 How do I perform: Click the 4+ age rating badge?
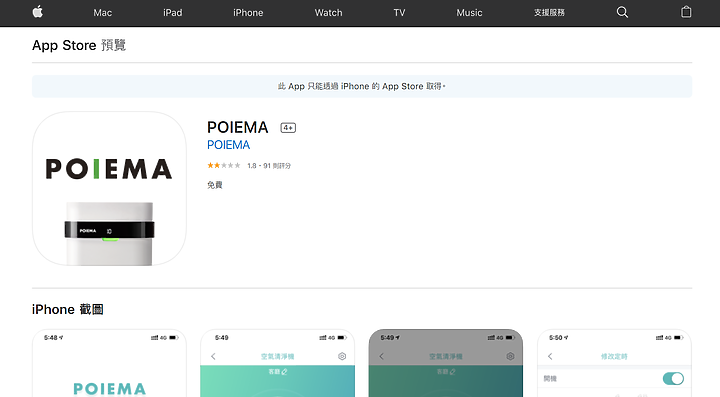[288, 128]
